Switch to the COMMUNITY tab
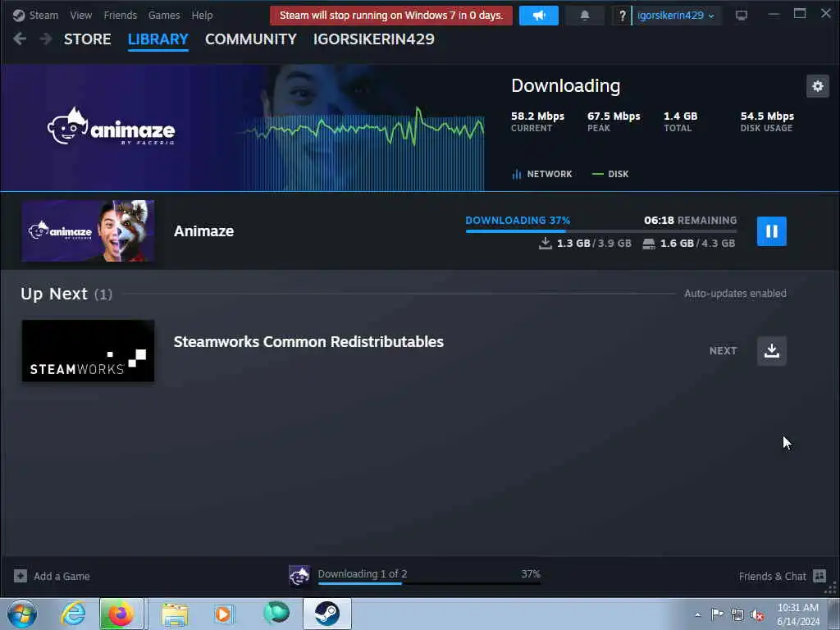Viewport: 840px width, 630px height. click(x=251, y=39)
